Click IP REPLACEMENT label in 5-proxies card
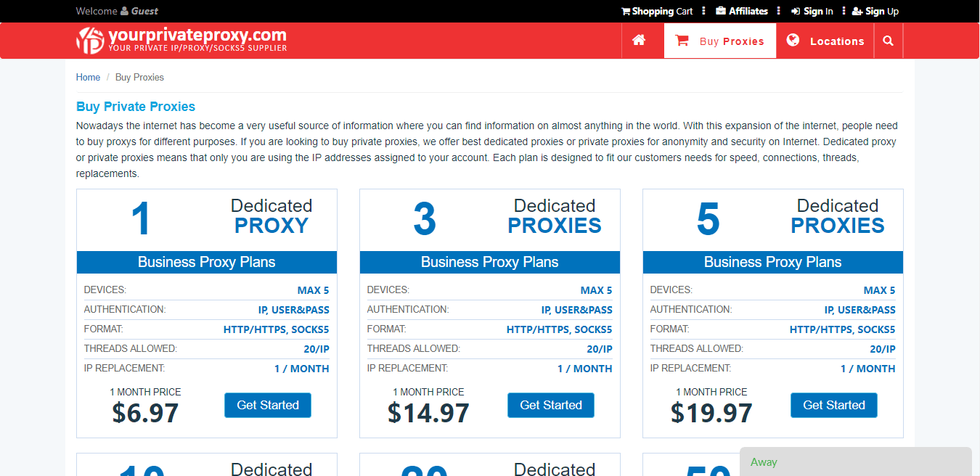Viewport: 980px width, 476px height. tap(690, 368)
